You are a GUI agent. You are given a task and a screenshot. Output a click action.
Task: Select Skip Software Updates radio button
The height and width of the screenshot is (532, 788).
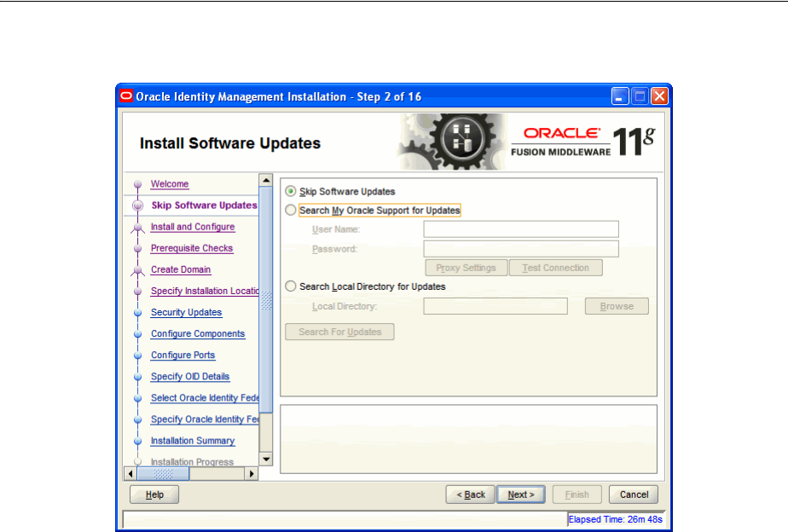tap(291, 191)
